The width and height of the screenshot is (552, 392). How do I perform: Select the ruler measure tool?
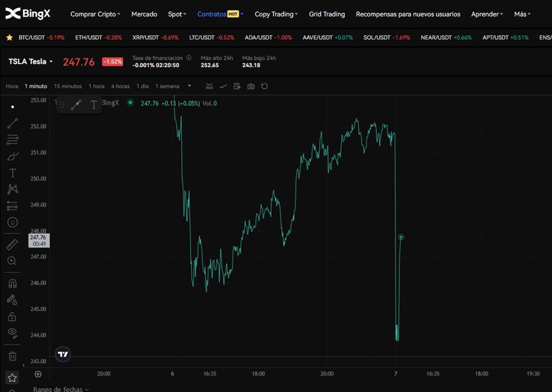12,244
